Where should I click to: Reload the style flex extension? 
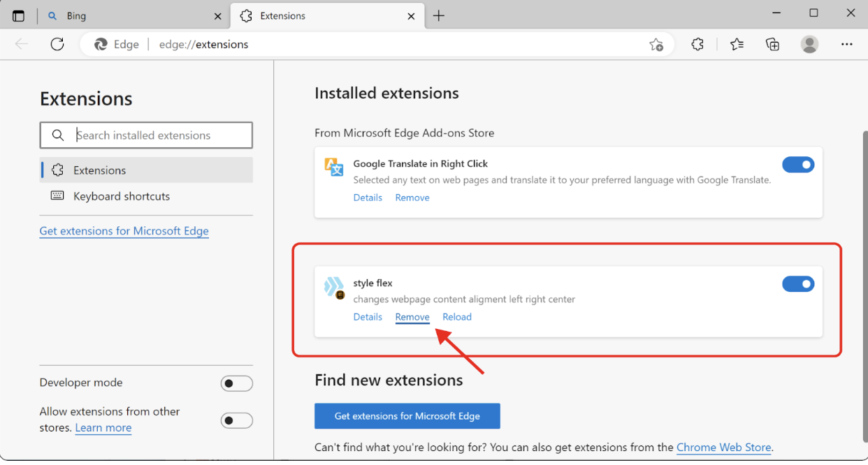[x=457, y=317]
